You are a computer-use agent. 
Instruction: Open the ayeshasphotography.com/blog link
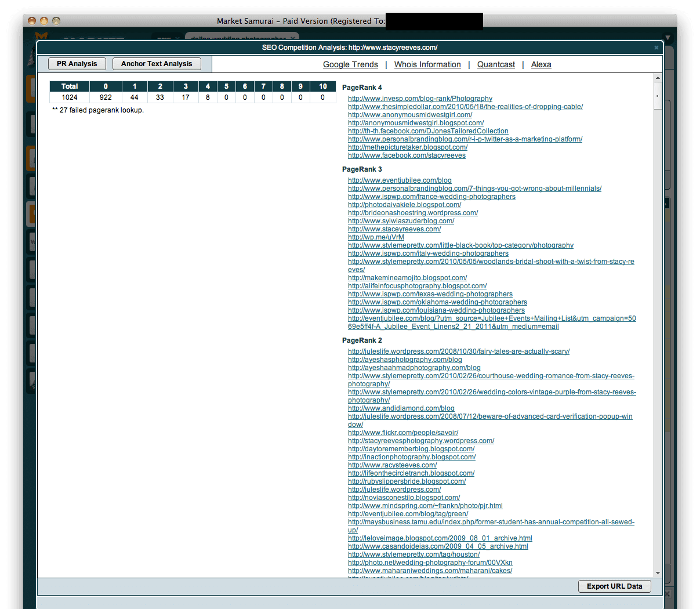pyautogui.click(x=405, y=360)
